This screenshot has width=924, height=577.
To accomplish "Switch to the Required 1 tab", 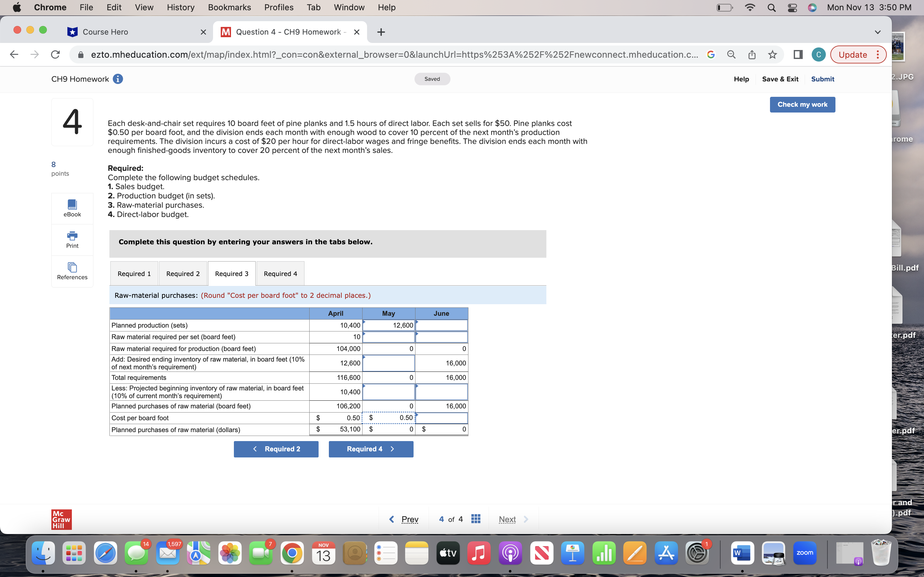I will (134, 273).
